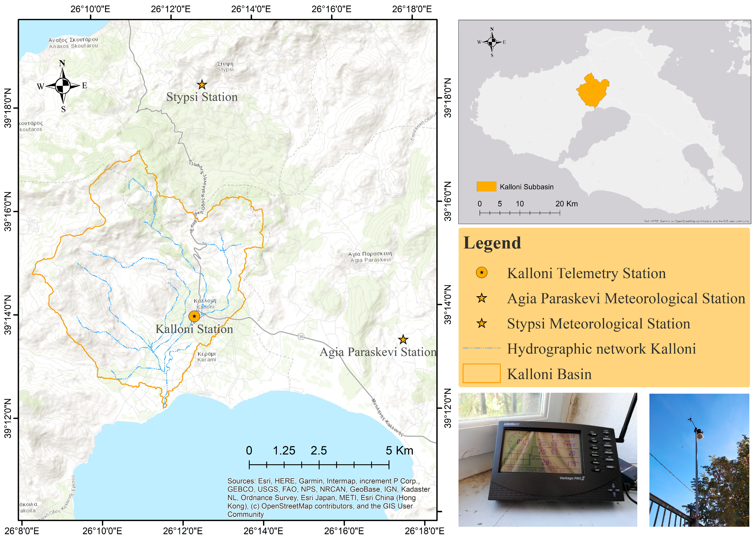
Task: Click the weather station pole photo
Action: tap(699, 460)
